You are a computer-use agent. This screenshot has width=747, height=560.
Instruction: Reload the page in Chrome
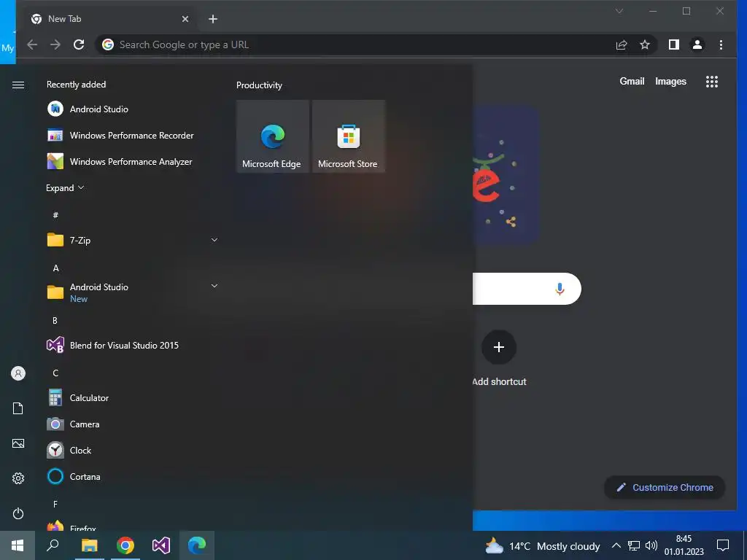79,44
